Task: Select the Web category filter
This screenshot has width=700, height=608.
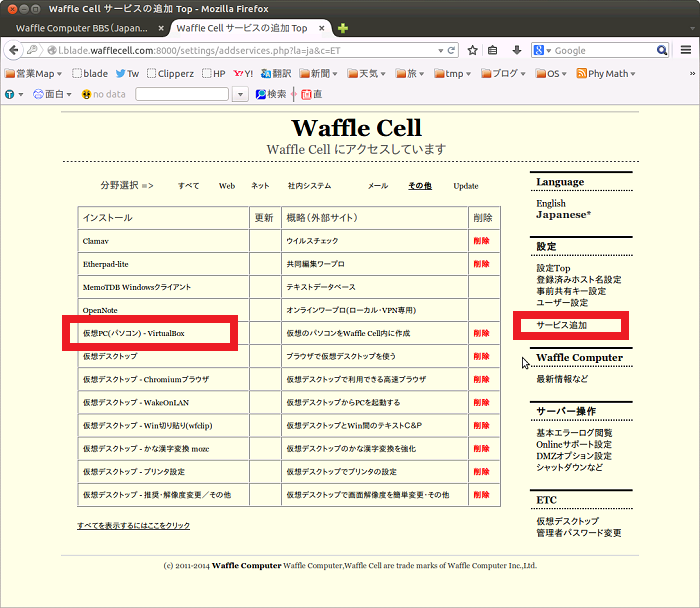Action: point(227,186)
